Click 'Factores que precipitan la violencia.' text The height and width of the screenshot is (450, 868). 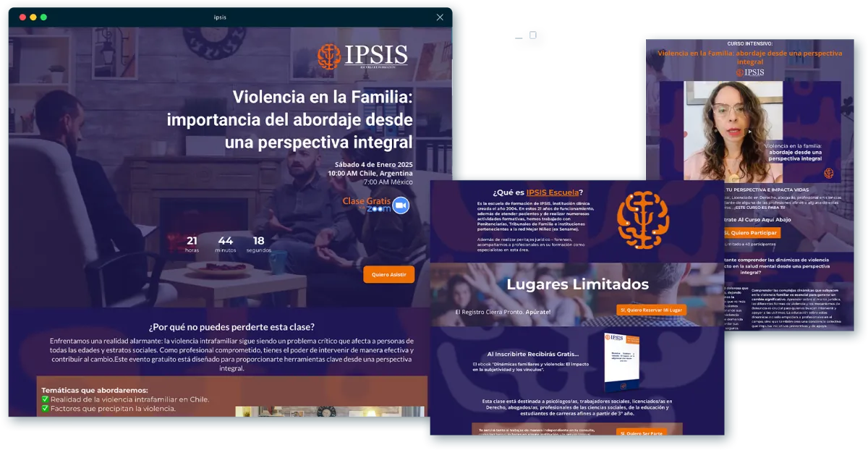[113, 409]
